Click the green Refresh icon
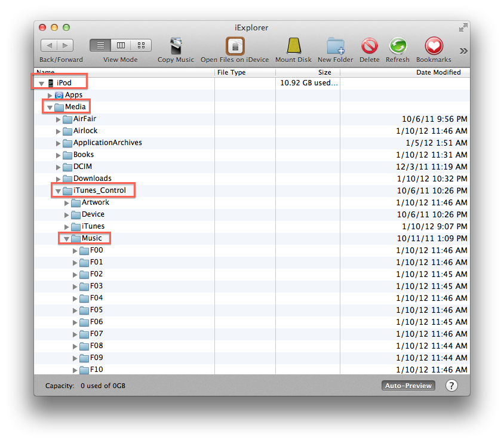 pyautogui.click(x=398, y=45)
